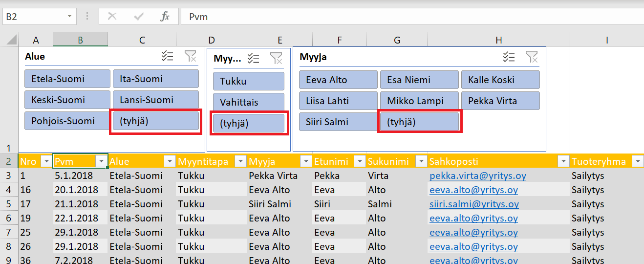Select Keski-Suomi slicer item

pos(67,100)
